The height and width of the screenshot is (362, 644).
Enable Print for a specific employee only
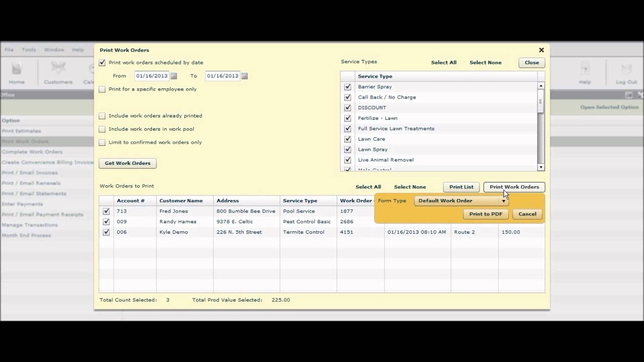click(102, 89)
